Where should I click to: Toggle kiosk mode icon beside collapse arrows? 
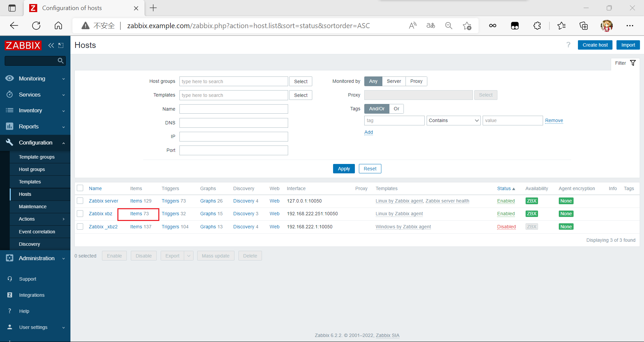(x=61, y=45)
